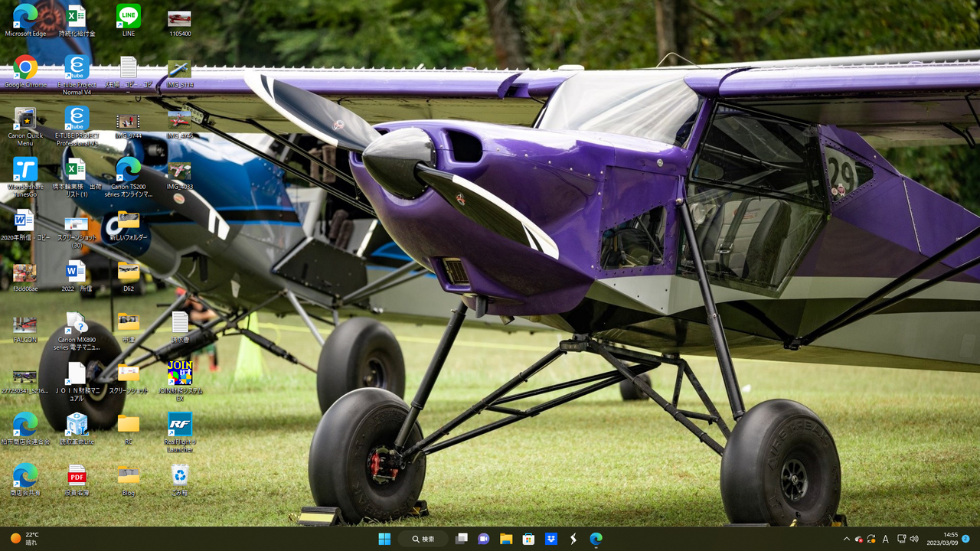980x551 pixels.
Task: Open the volume control in the tray
Action: point(913,539)
